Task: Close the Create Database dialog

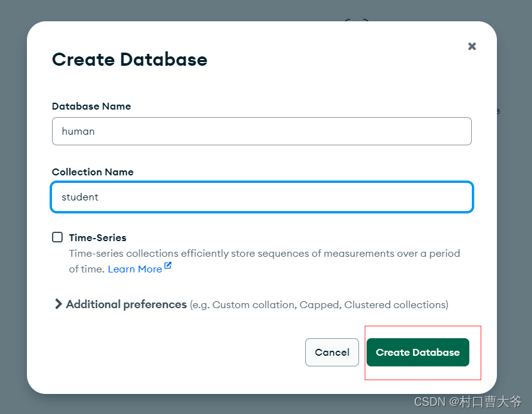Action: [472, 46]
